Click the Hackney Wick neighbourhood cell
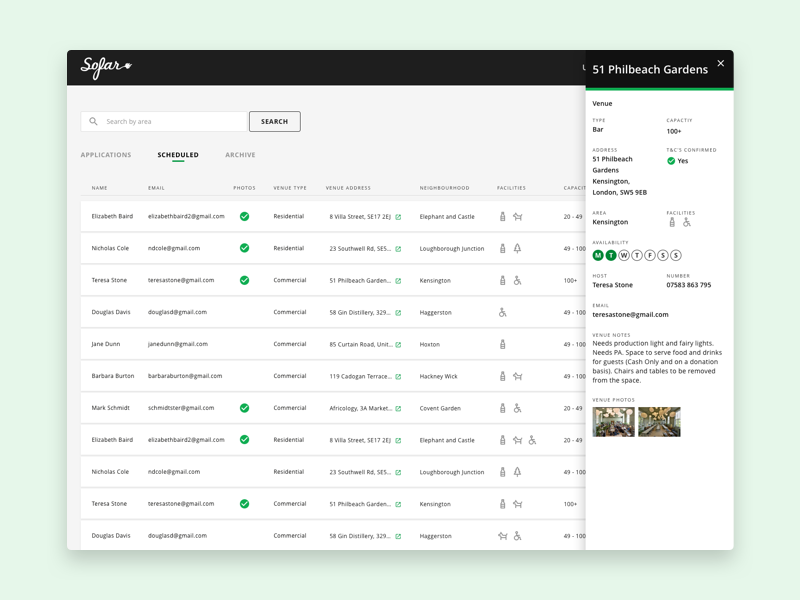The width and height of the screenshot is (800, 600). (x=438, y=377)
